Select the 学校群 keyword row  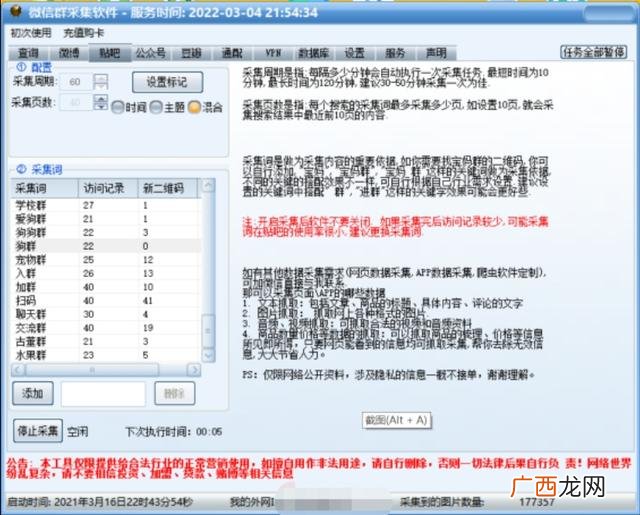(106, 205)
